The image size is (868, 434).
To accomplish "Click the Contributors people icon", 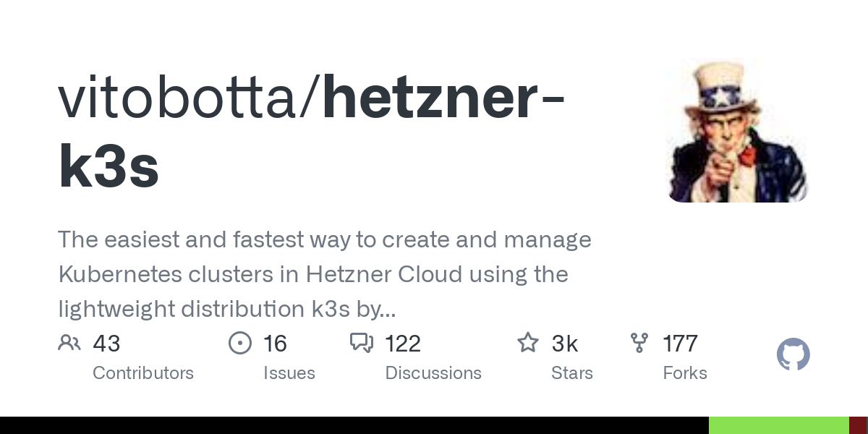I will click(x=69, y=343).
